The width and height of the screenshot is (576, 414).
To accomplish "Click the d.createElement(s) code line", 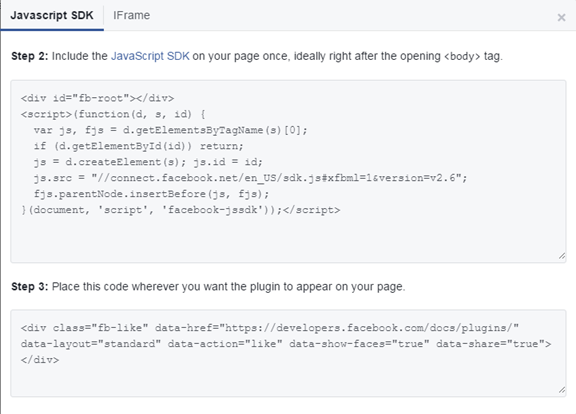I will tap(148, 162).
